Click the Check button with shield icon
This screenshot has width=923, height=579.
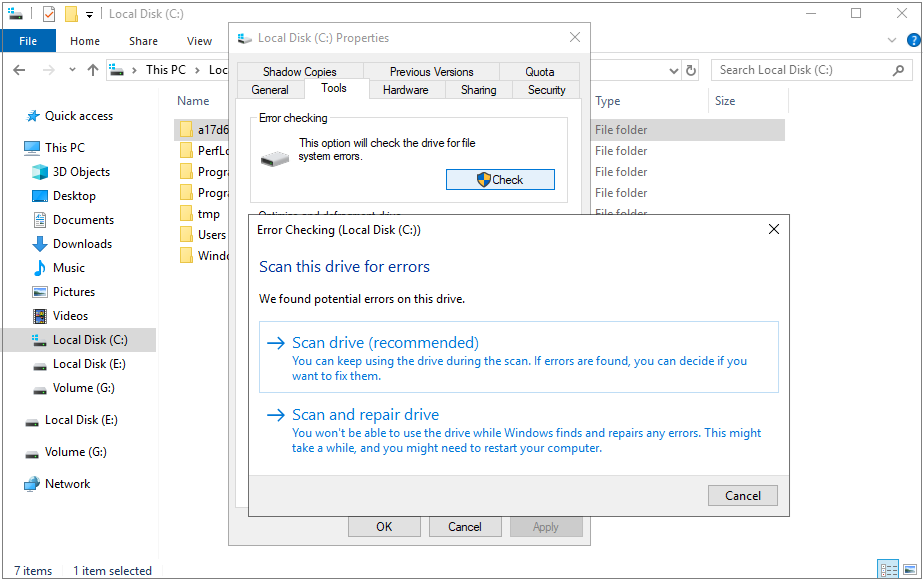(x=500, y=179)
